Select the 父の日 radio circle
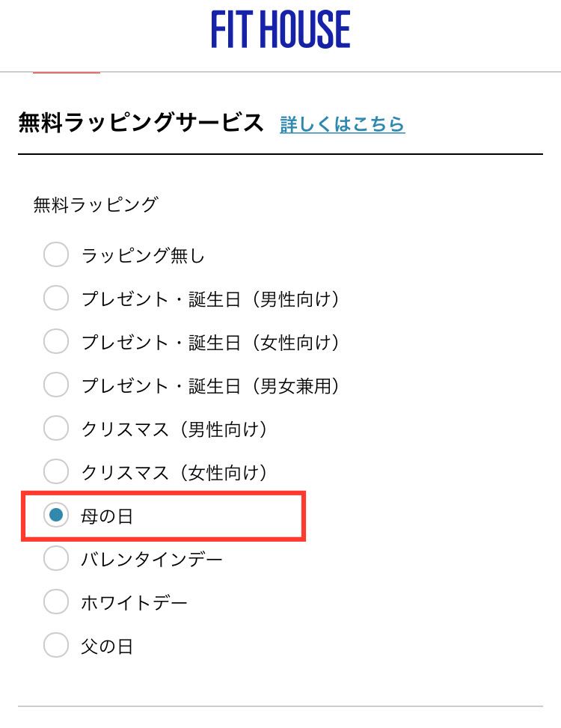The image size is (561, 728). 56,646
